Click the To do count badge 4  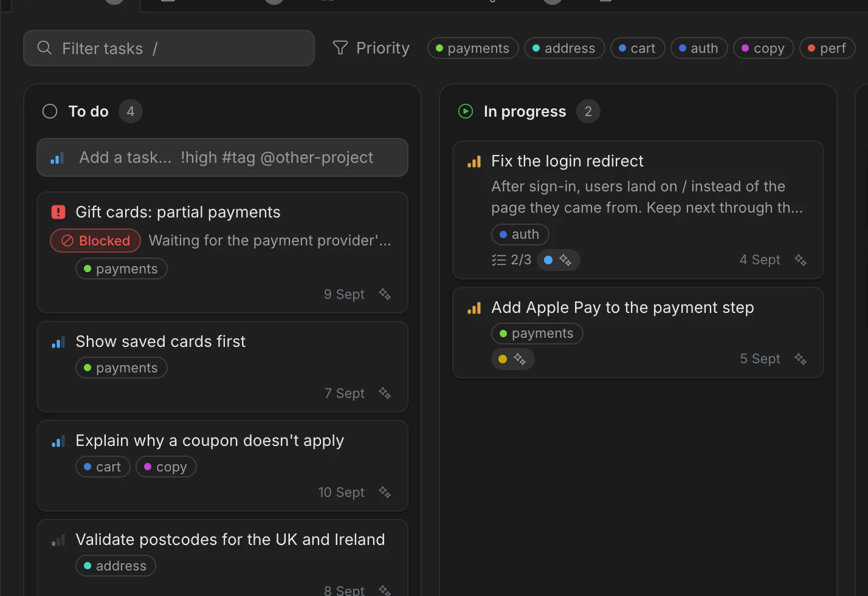click(x=130, y=111)
